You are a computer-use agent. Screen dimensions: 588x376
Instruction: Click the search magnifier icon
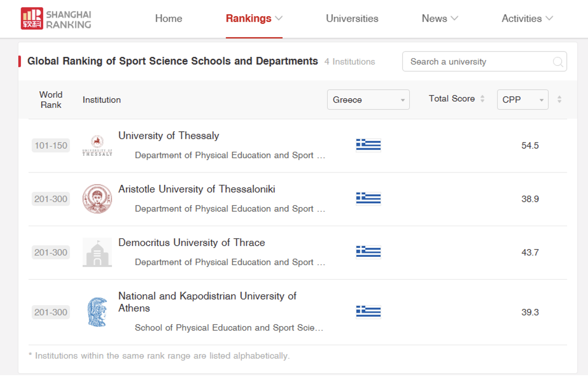(x=558, y=62)
